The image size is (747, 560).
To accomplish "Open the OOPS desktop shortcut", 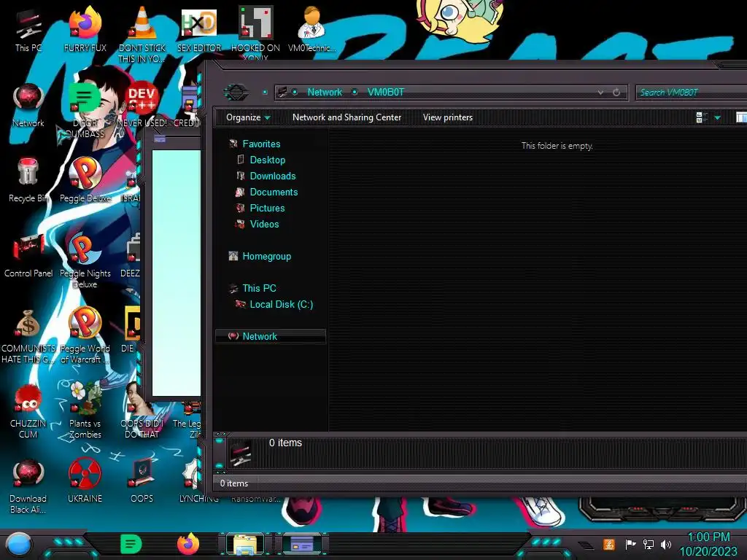I will click(x=142, y=481).
